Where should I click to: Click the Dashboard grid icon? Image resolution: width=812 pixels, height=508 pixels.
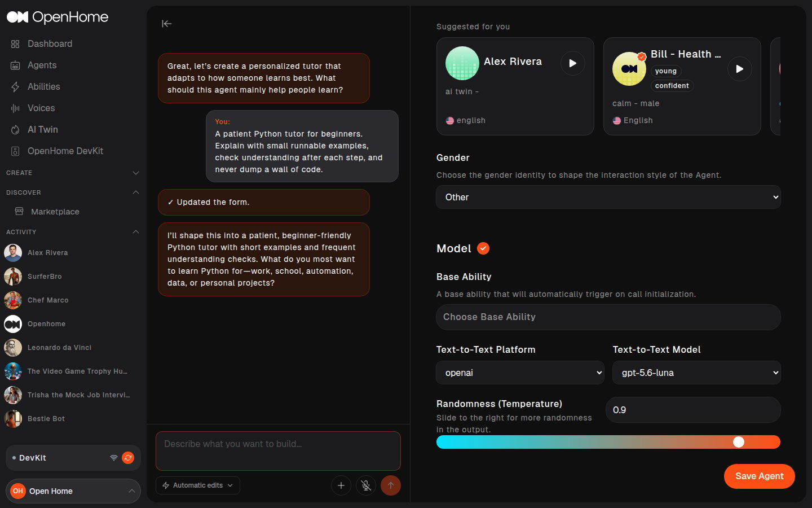click(15, 44)
